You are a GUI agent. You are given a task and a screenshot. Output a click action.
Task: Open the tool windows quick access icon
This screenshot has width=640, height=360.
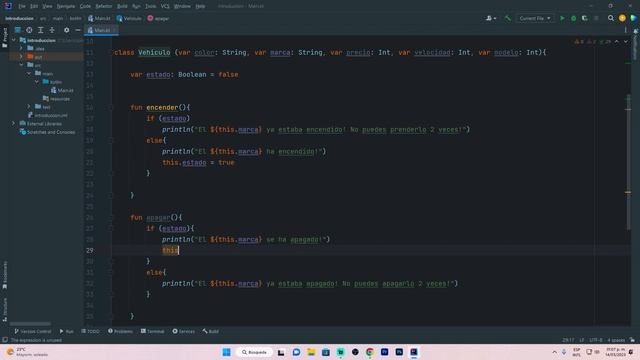[x=4, y=340]
